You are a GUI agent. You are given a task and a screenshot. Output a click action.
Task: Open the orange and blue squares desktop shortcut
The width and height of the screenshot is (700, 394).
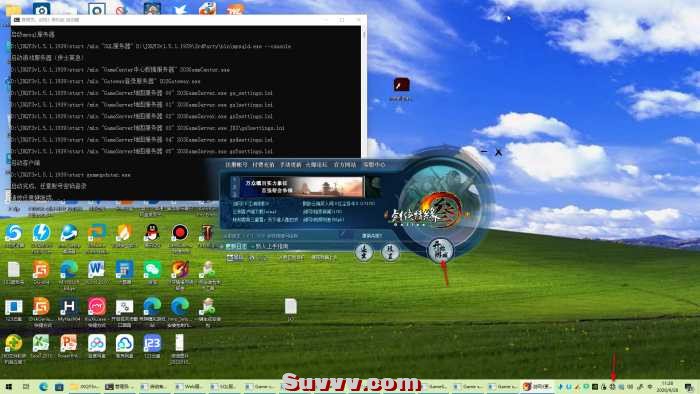click(x=97, y=232)
